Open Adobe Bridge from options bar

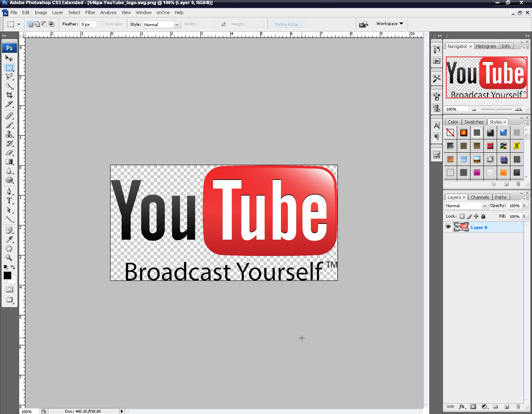[364, 24]
